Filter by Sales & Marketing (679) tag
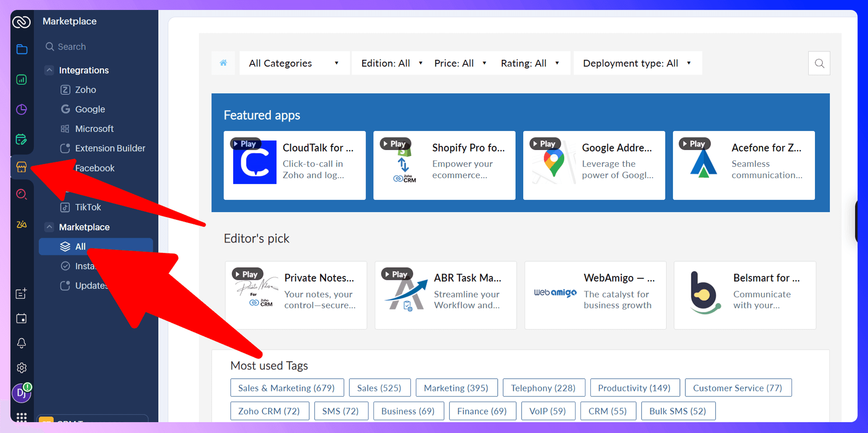The image size is (868, 433). point(287,388)
